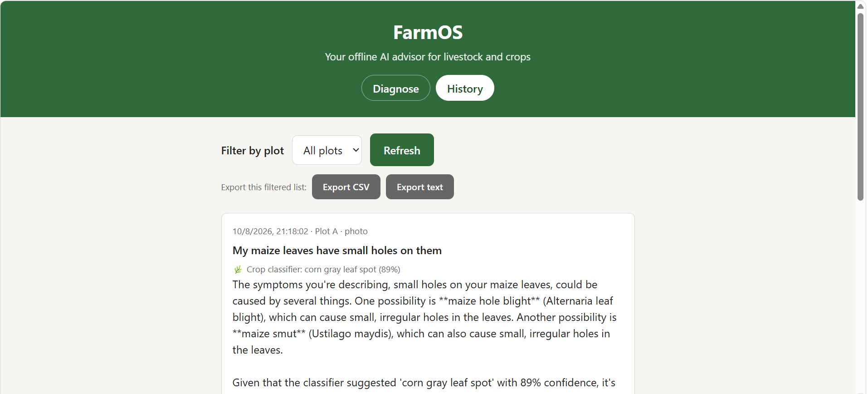Click the Plot A timestamp metadata line
This screenshot has height=394, width=868.
click(300, 231)
